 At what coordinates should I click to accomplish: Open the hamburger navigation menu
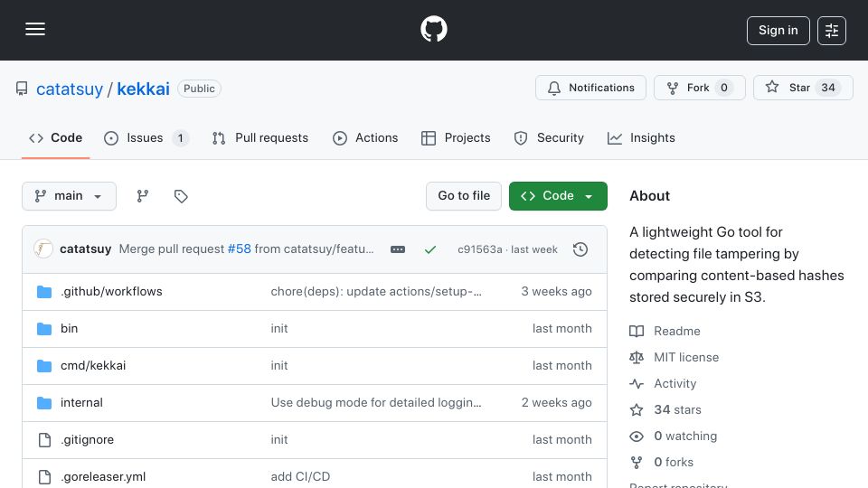tap(35, 29)
